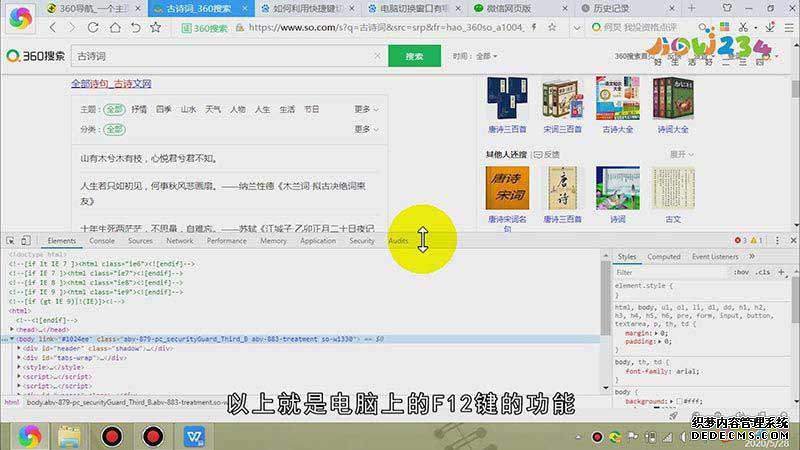This screenshot has width=800, height=450.
Task: Click the 反馈 feedback link
Action: [x=547, y=154]
